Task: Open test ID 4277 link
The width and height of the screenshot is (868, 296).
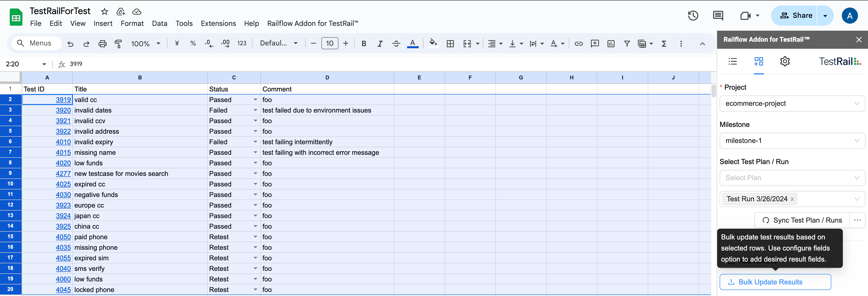Action: click(x=63, y=173)
